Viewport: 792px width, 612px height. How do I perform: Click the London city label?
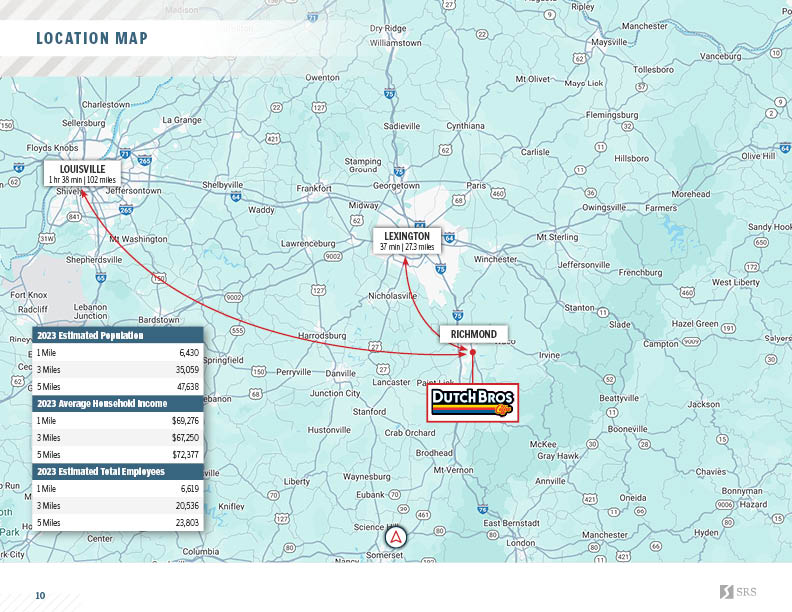click(x=521, y=543)
